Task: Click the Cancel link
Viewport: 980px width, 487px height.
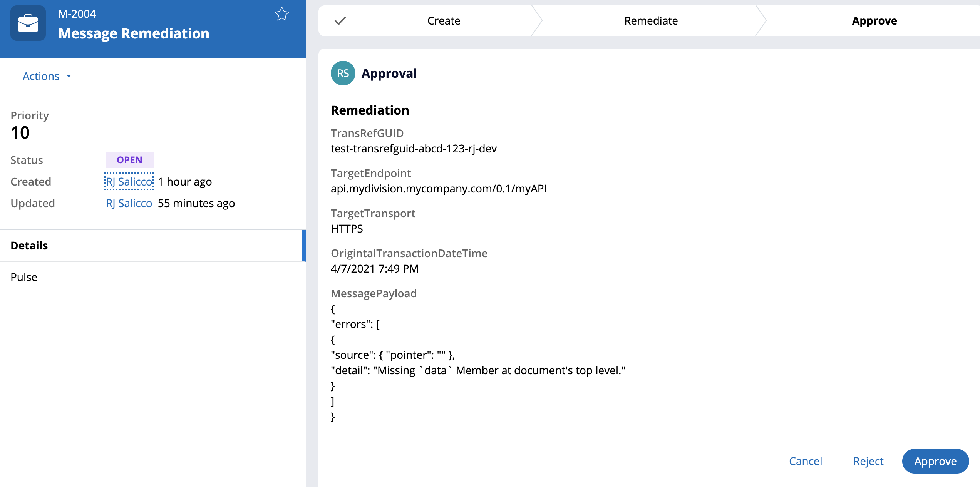Action: click(805, 461)
